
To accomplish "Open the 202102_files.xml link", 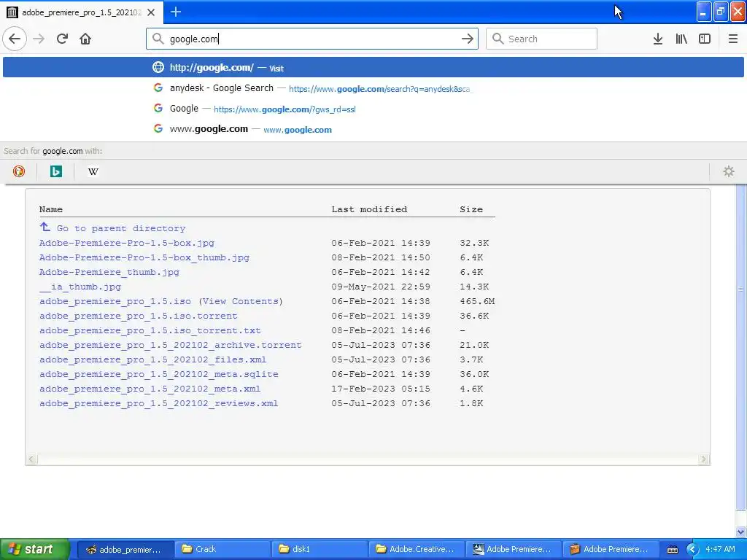I will 152,359.
